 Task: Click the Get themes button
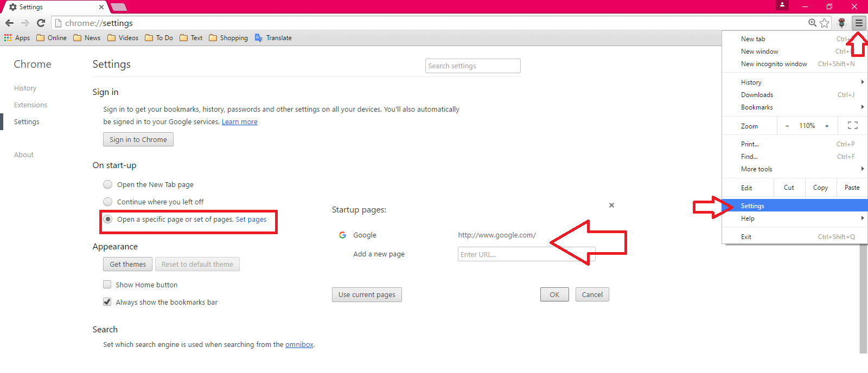[128, 264]
